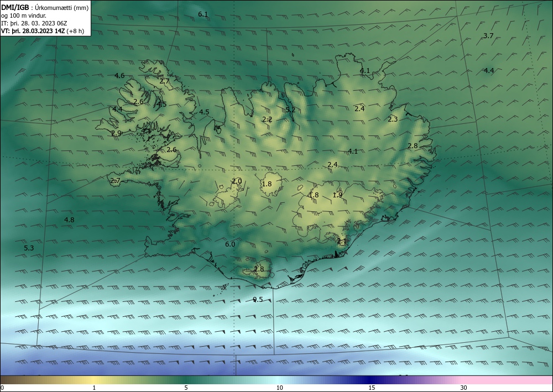Click the 2.0 value beside the western glacier
This screenshot has height=392, width=553.
[x=237, y=181]
